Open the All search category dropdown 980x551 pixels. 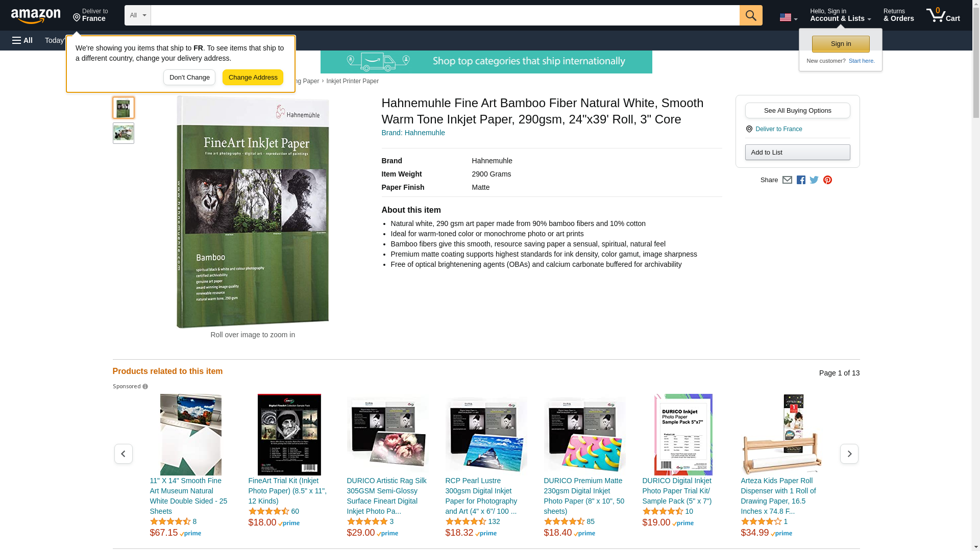pyautogui.click(x=138, y=15)
